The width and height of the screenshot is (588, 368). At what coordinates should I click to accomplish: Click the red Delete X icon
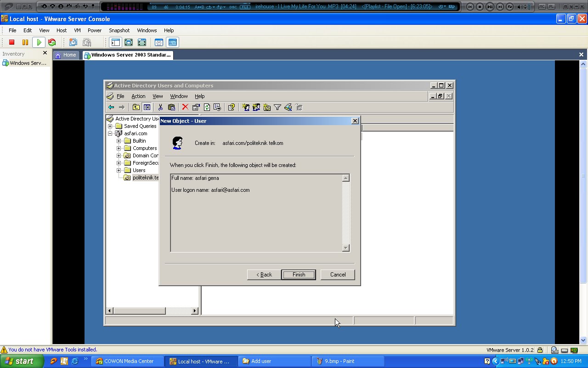pyautogui.click(x=185, y=107)
